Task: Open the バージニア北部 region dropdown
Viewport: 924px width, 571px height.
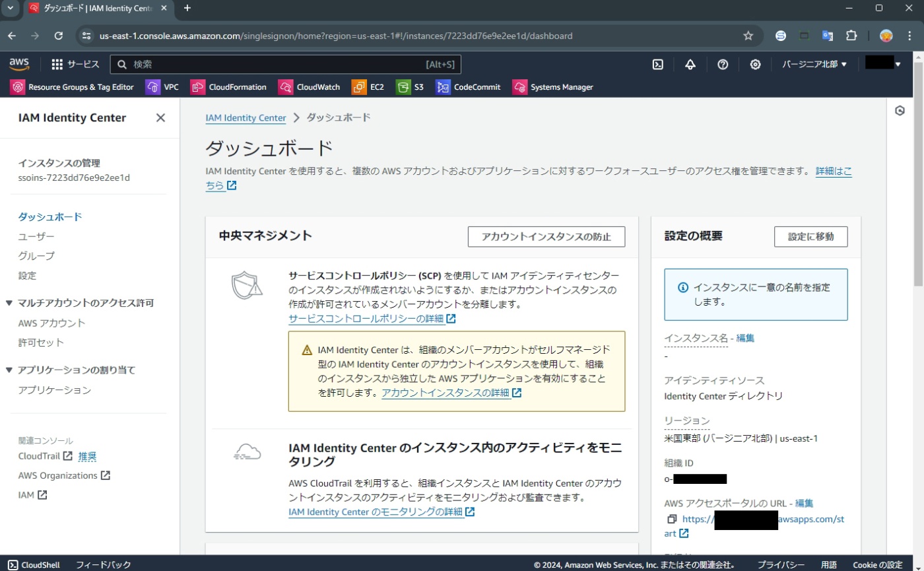Action: point(814,64)
